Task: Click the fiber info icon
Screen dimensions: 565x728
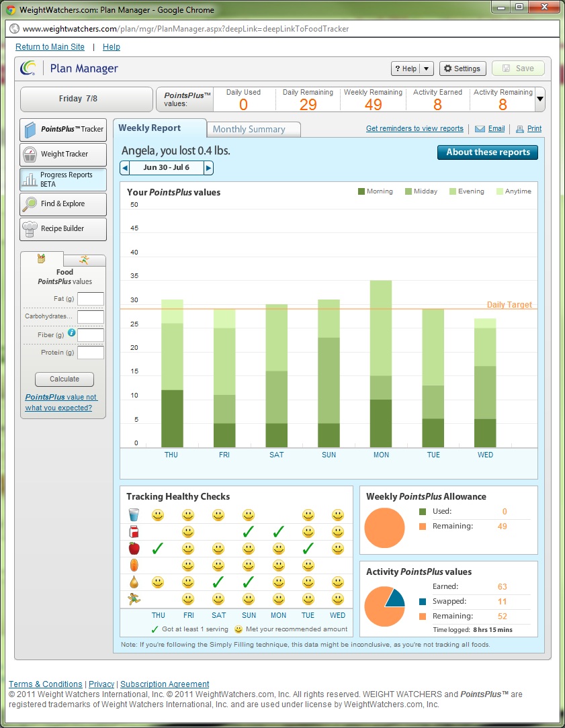Action: coord(71,333)
